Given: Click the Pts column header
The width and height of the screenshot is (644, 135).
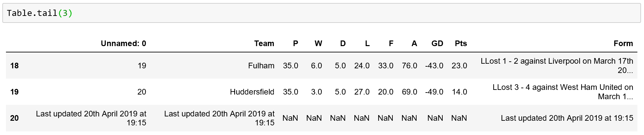Looking at the screenshot, I should (461, 43).
